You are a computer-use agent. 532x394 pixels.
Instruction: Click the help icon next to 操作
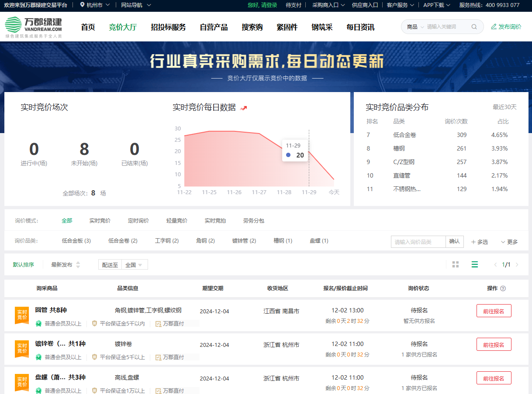[x=503, y=288]
